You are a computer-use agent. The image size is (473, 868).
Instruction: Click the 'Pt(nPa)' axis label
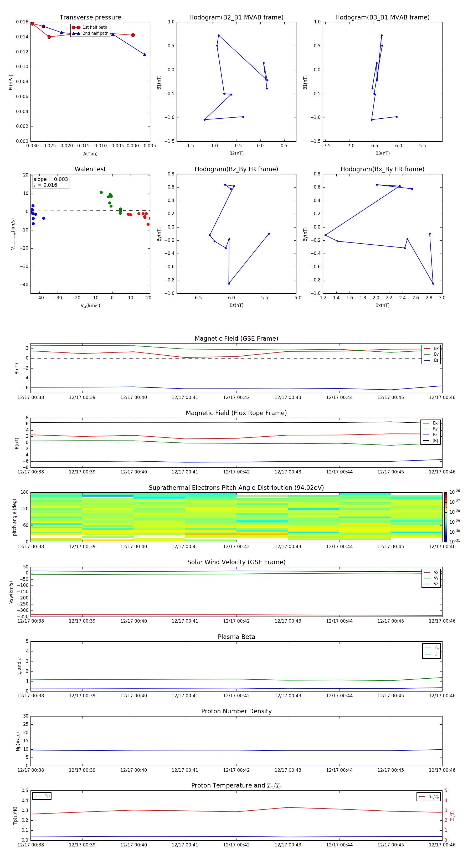tap(11, 82)
